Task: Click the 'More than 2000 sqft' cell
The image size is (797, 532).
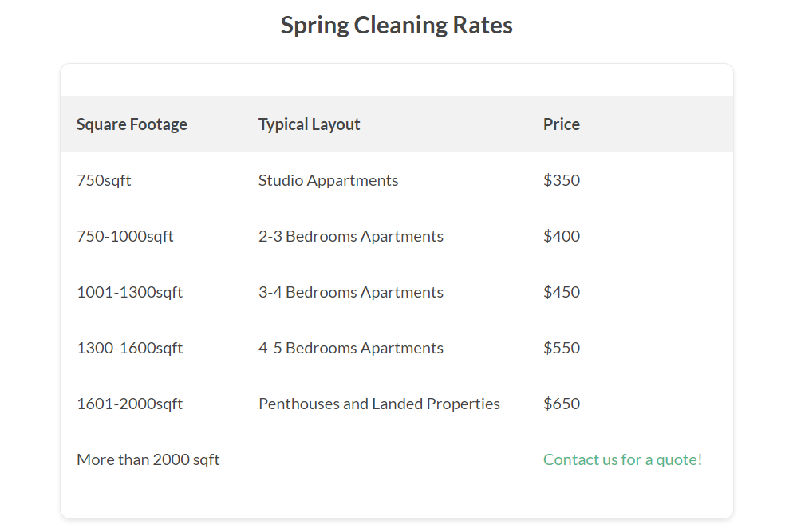Action: 148,459
